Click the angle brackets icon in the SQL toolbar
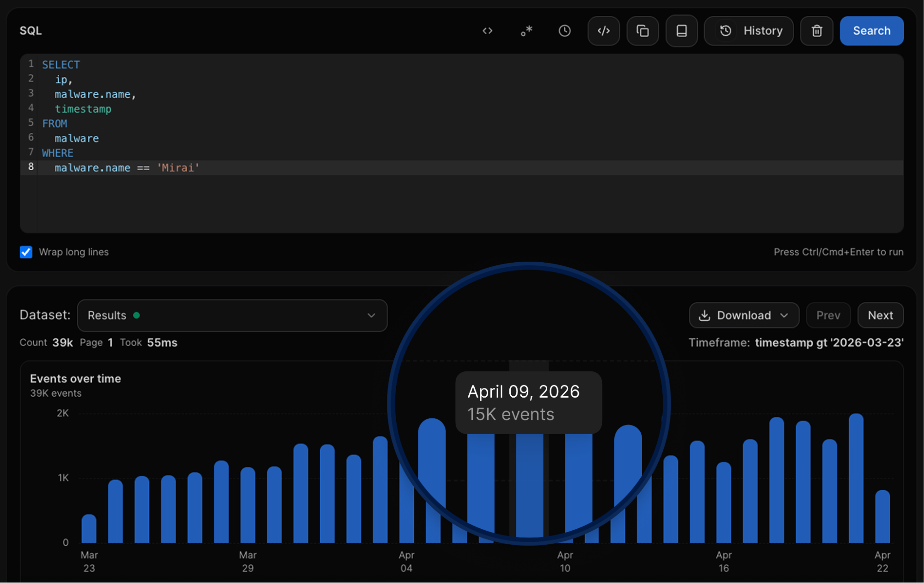Image resolution: width=924 pixels, height=583 pixels. click(487, 31)
